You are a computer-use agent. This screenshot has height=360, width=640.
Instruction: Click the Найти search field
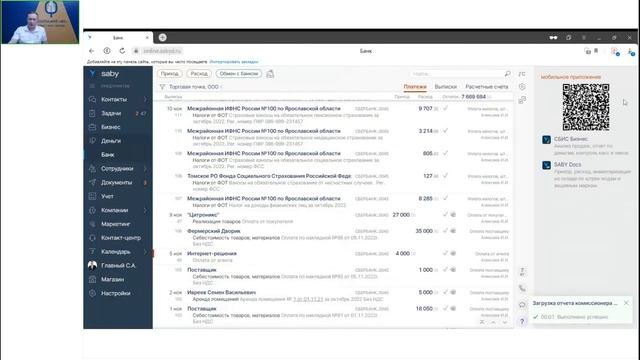[x=456, y=74]
